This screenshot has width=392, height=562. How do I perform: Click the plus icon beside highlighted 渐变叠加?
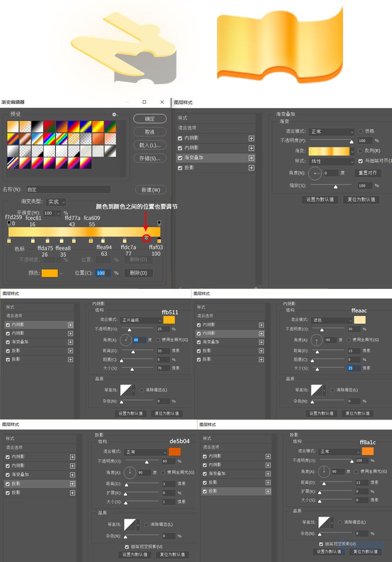251,158
